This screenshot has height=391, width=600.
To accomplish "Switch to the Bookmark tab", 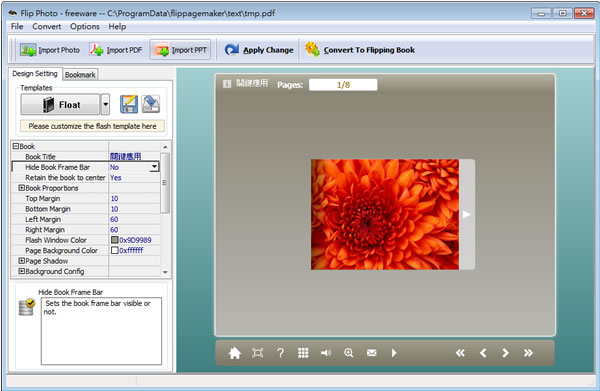I will [80, 75].
